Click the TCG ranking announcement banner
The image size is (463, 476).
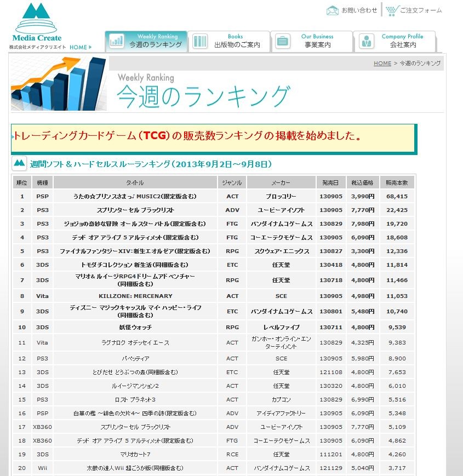click(x=214, y=139)
